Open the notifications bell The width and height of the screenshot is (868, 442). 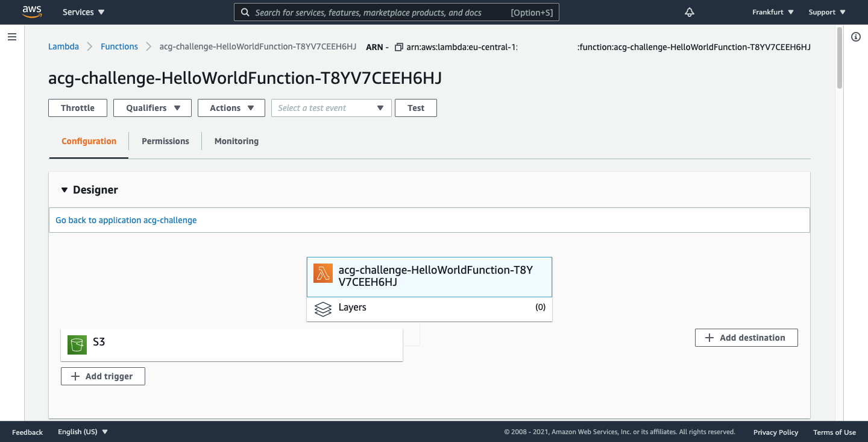click(690, 12)
